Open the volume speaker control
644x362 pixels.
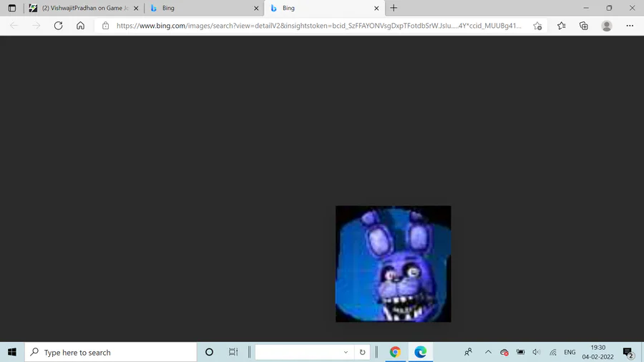coord(537,352)
